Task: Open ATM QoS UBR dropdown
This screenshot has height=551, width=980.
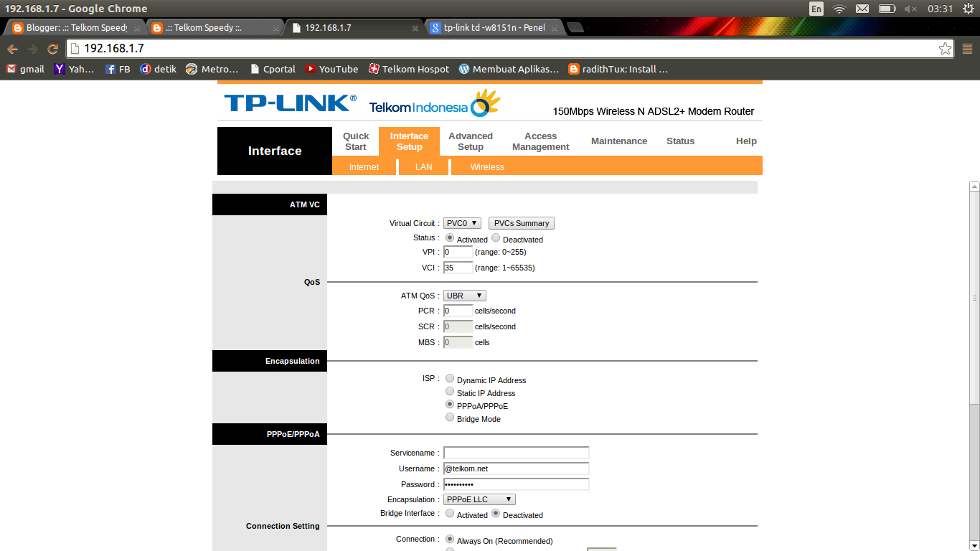Action: pos(465,296)
